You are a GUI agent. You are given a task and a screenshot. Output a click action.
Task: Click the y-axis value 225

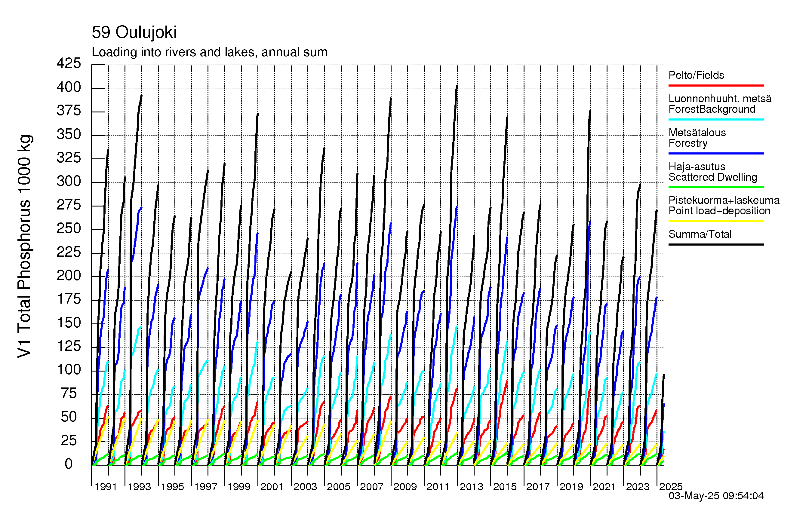pyautogui.click(x=69, y=252)
